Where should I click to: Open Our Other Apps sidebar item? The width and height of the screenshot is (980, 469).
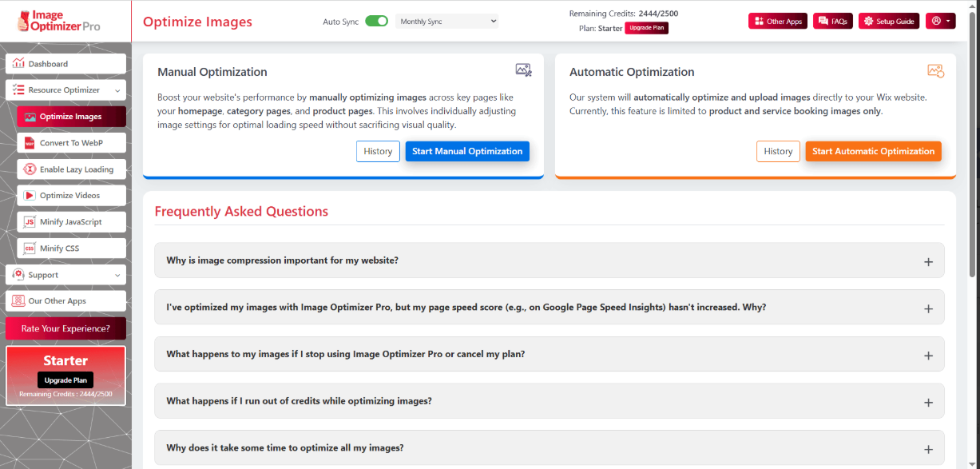(66, 301)
